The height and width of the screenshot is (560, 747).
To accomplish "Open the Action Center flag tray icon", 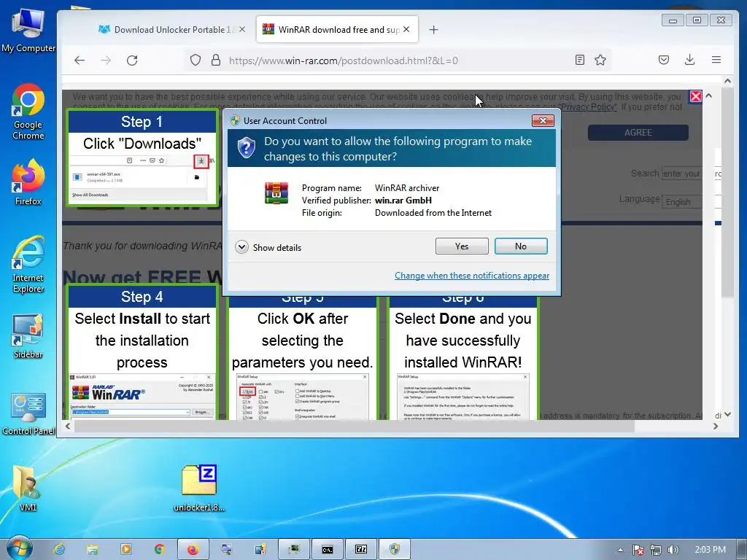I will coord(638,550).
